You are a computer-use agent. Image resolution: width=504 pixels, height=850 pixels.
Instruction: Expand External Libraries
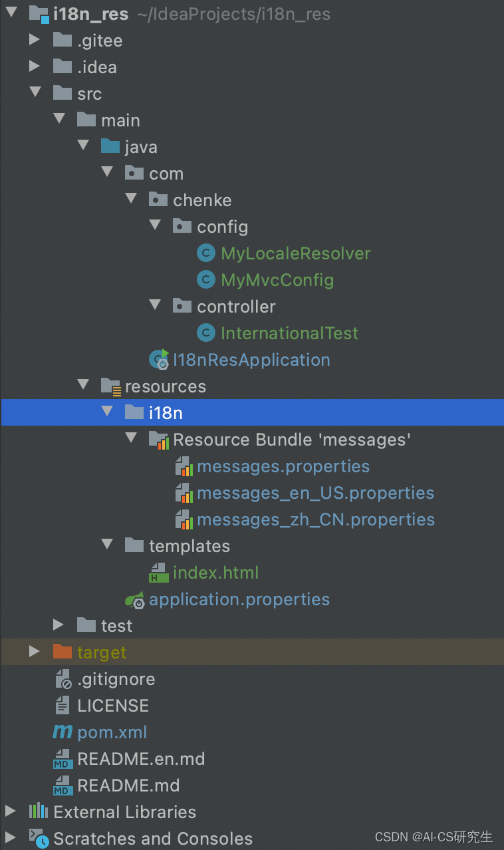[x=11, y=811]
